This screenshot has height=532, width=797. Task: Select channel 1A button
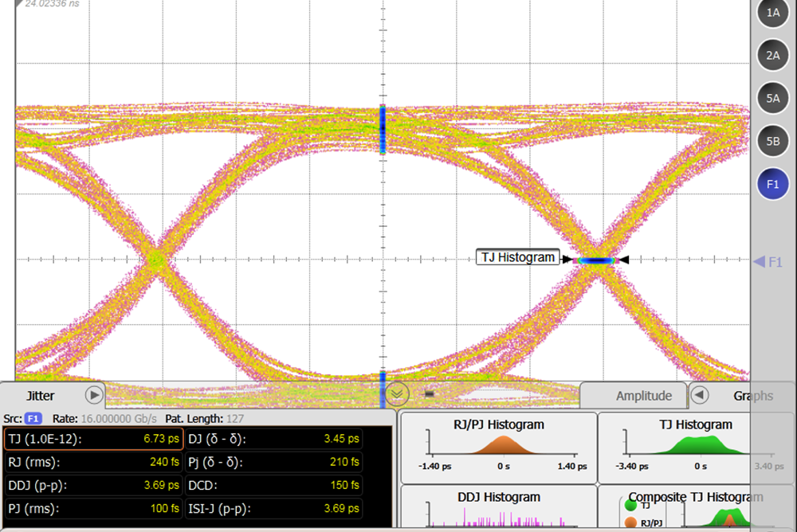[x=772, y=13]
